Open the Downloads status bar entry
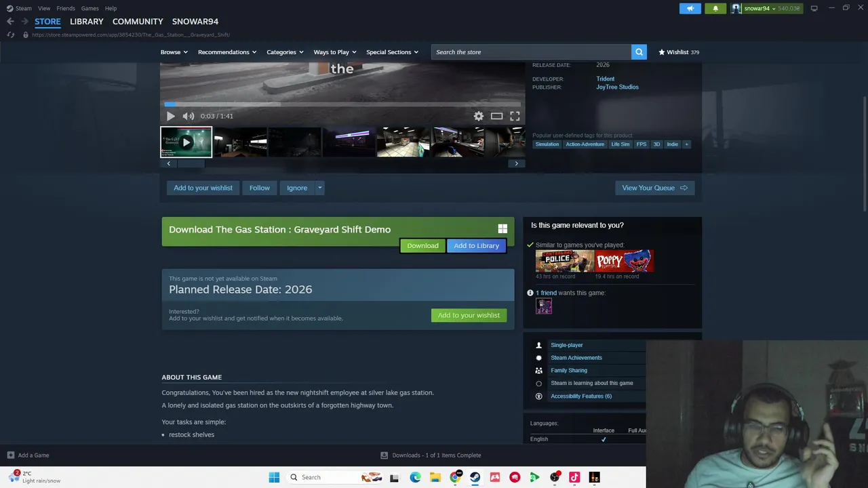 (x=431, y=455)
